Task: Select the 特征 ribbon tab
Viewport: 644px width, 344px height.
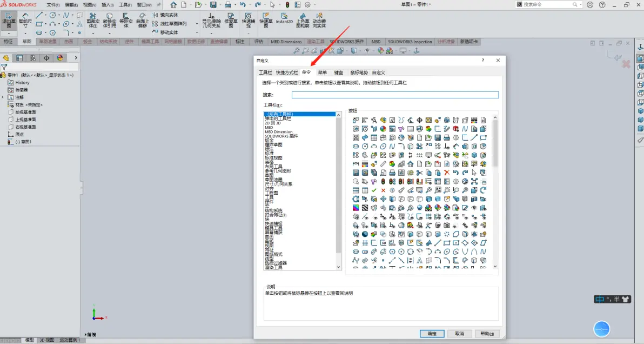Action: [8, 42]
